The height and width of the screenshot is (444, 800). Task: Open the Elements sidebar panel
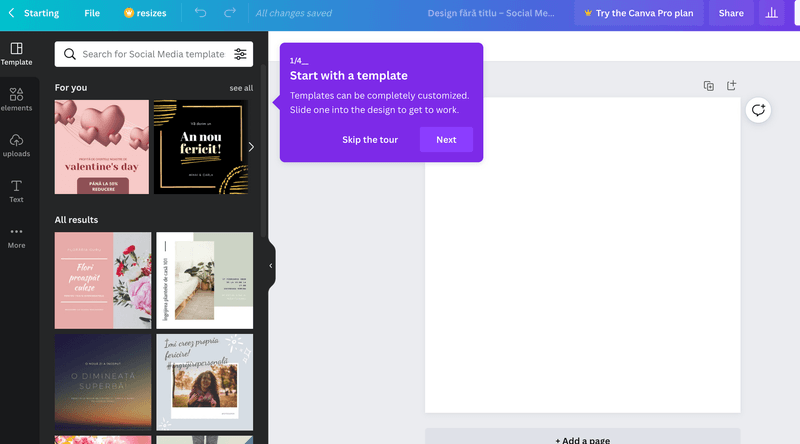pyautogui.click(x=16, y=100)
